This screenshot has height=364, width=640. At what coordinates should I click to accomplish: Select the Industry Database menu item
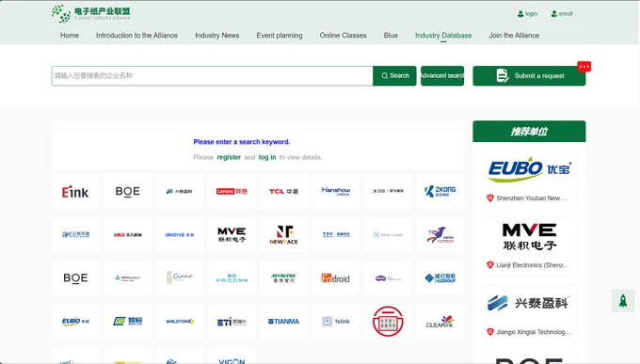pyautogui.click(x=443, y=36)
